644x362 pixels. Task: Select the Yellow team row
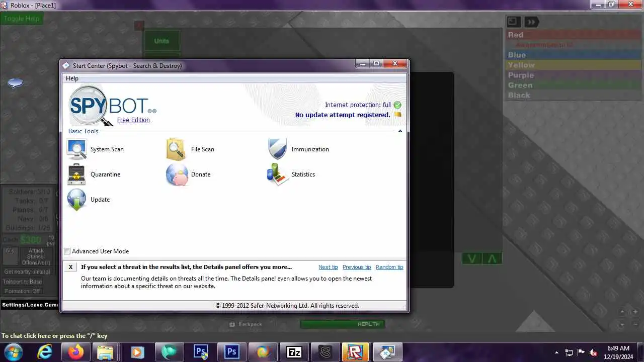[573, 65]
